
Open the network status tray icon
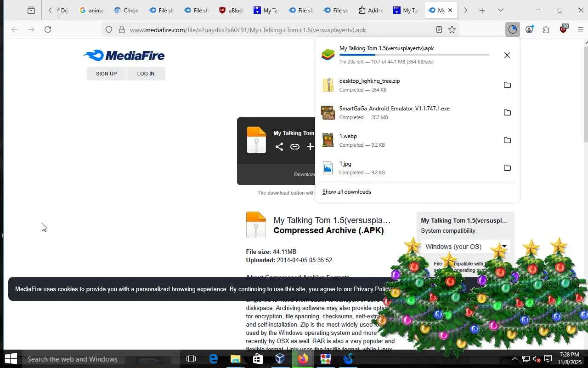pyautogui.click(x=526, y=359)
